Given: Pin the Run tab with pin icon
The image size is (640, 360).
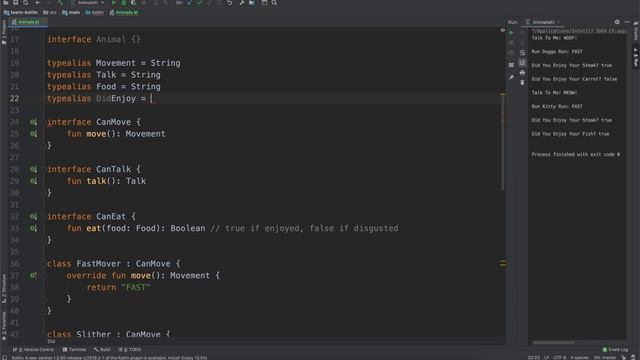Looking at the screenshot, I should click(511, 77).
